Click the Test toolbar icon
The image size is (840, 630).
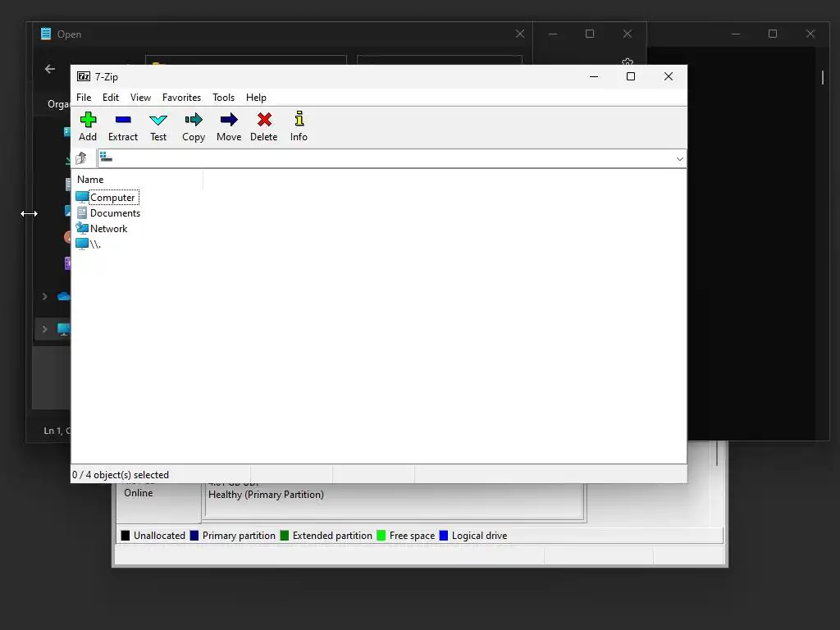pyautogui.click(x=158, y=120)
